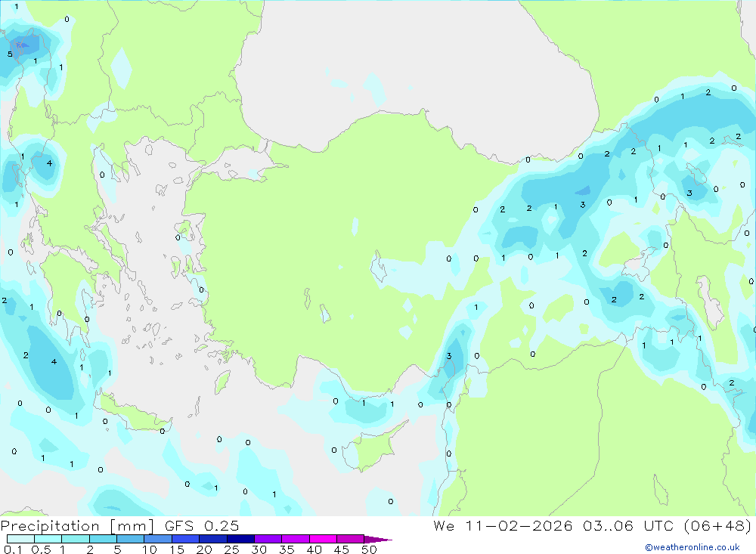Click the "0.1" legend scale label
The image size is (756, 554).
[13, 549]
